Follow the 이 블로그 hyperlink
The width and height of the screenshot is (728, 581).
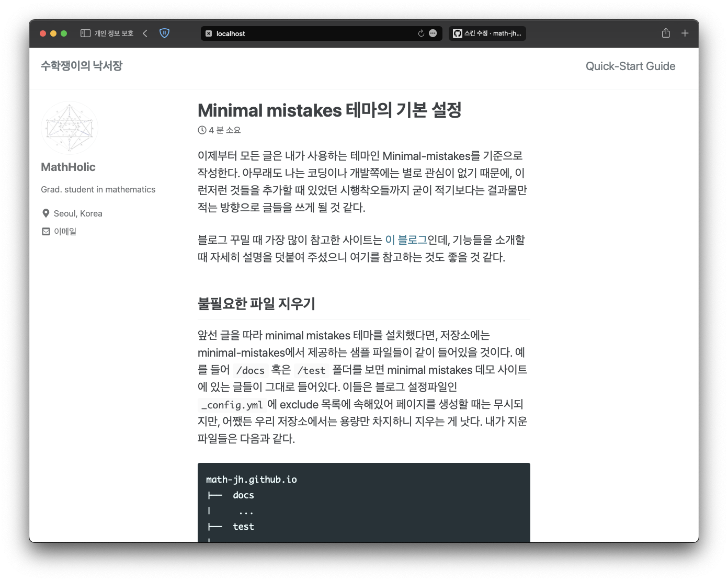point(406,240)
